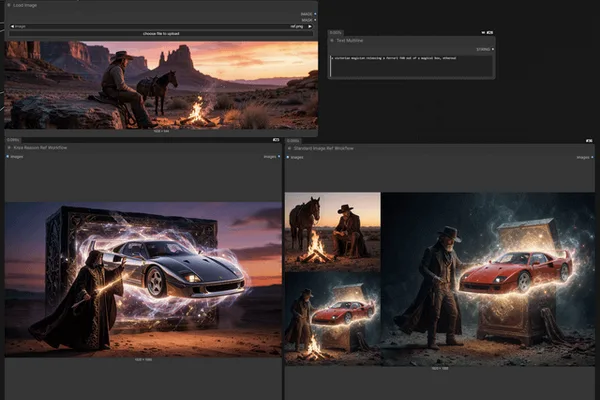Select the black Ferrari magician output image

click(x=143, y=280)
